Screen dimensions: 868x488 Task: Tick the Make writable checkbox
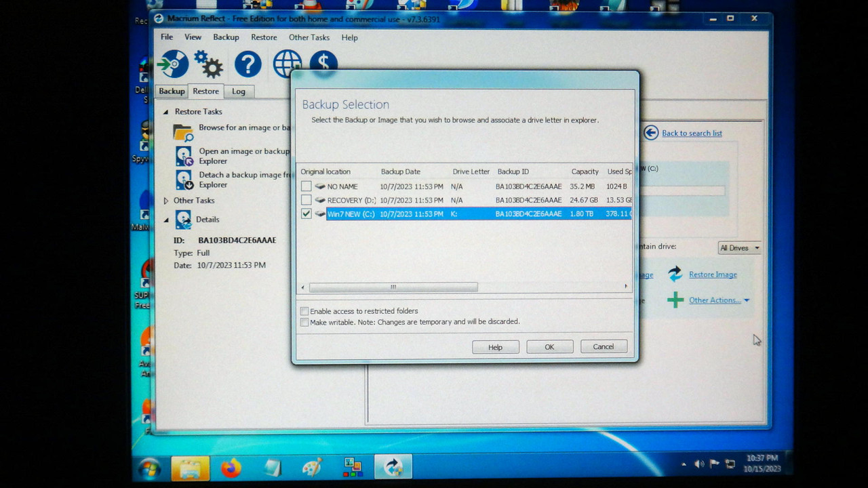(304, 322)
